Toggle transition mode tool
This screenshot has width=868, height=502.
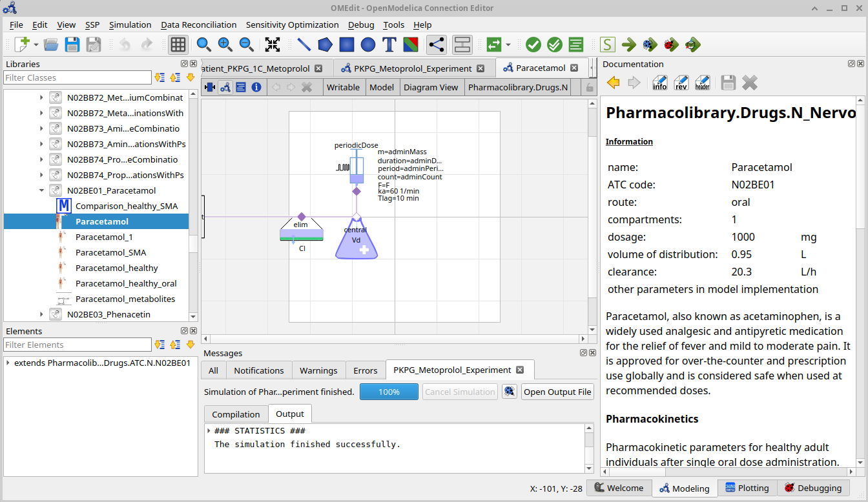[x=462, y=45]
